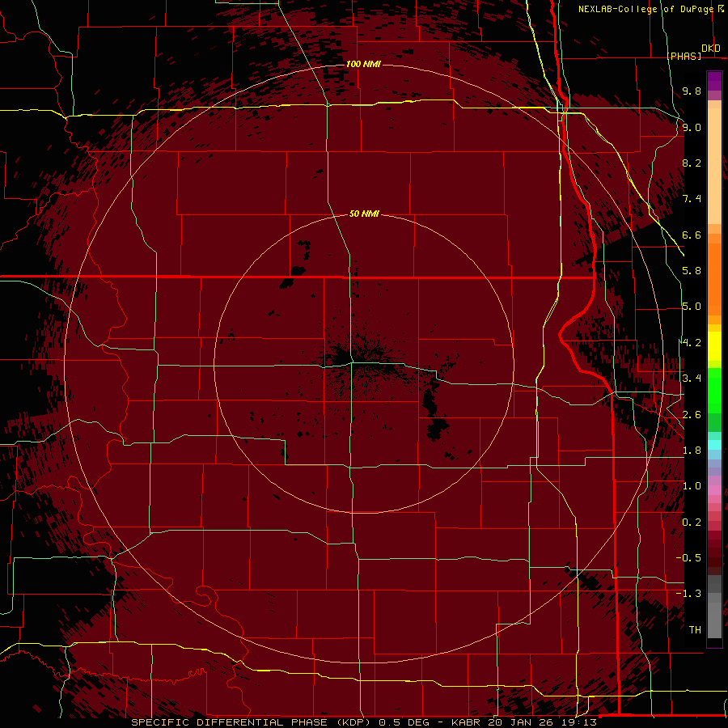Click the 5.0 value on the legend

tap(692, 307)
